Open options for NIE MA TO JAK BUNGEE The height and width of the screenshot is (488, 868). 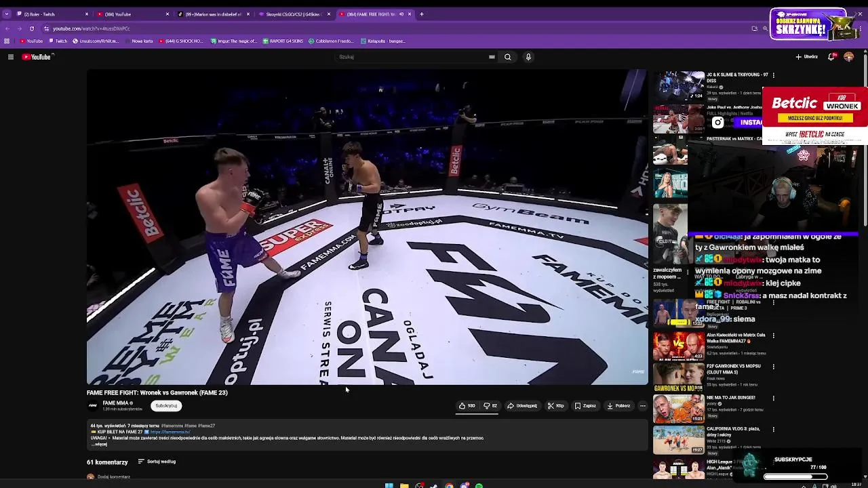point(774,398)
